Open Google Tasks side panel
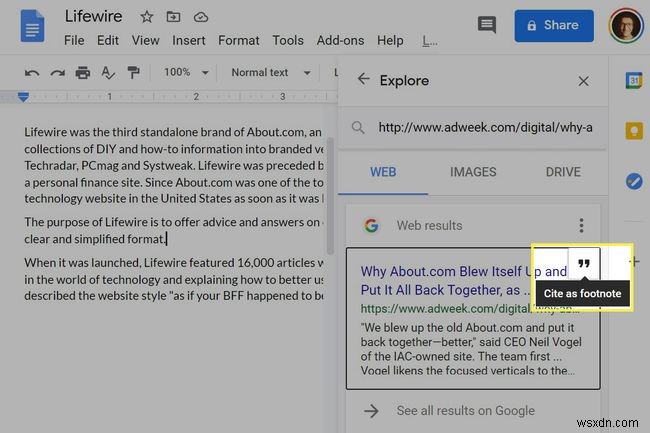Image resolution: width=650 pixels, height=433 pixels. [634, 181]
